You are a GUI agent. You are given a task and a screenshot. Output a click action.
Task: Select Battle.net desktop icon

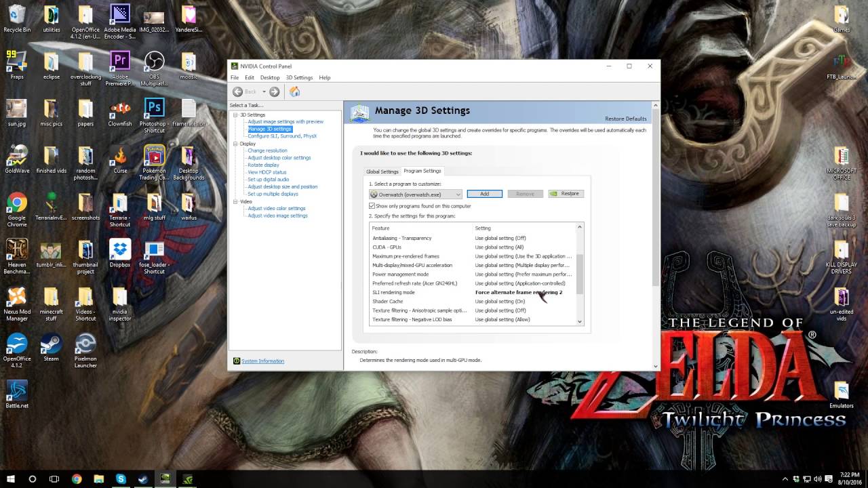(17, 394)
